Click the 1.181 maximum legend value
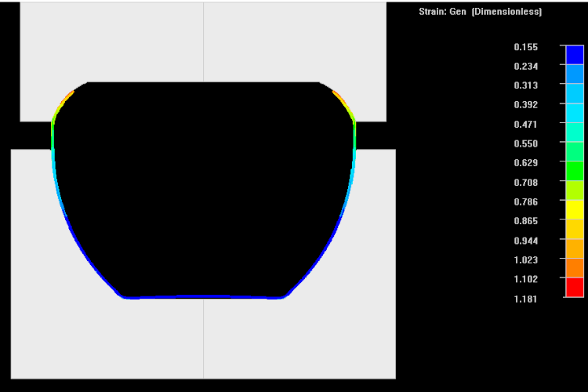 525,298
